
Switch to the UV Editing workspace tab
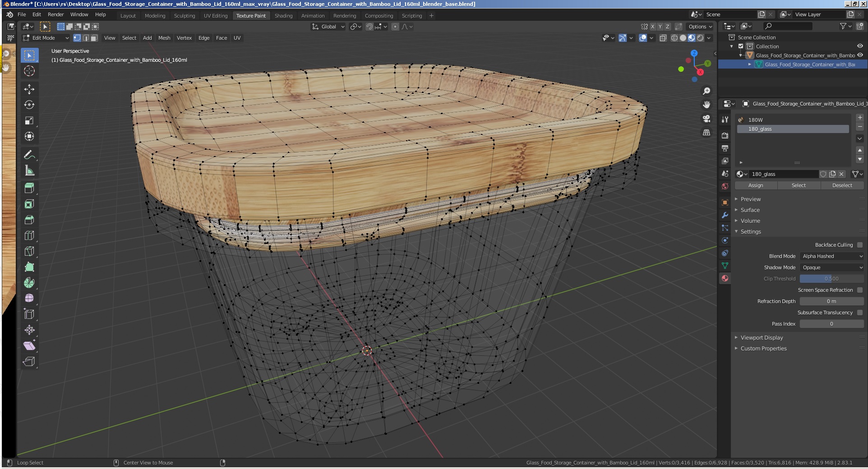point(216,15)
